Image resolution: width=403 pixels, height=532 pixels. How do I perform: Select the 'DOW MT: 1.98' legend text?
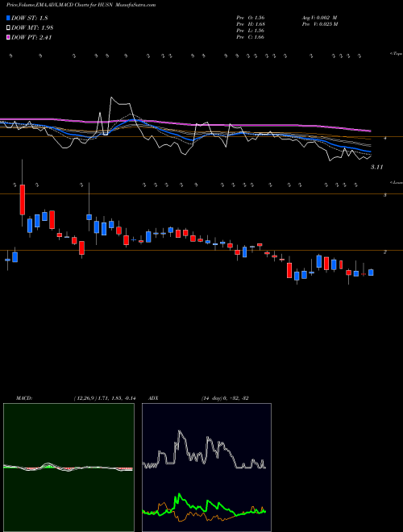tap(32, 28)
